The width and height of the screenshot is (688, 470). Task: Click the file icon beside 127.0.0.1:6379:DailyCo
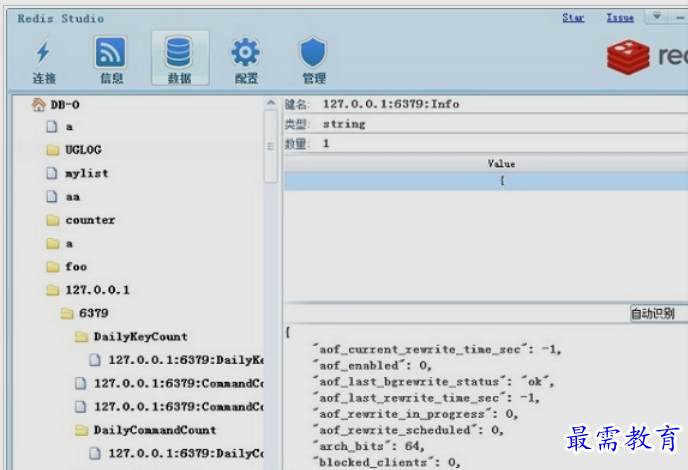(95, 453)
